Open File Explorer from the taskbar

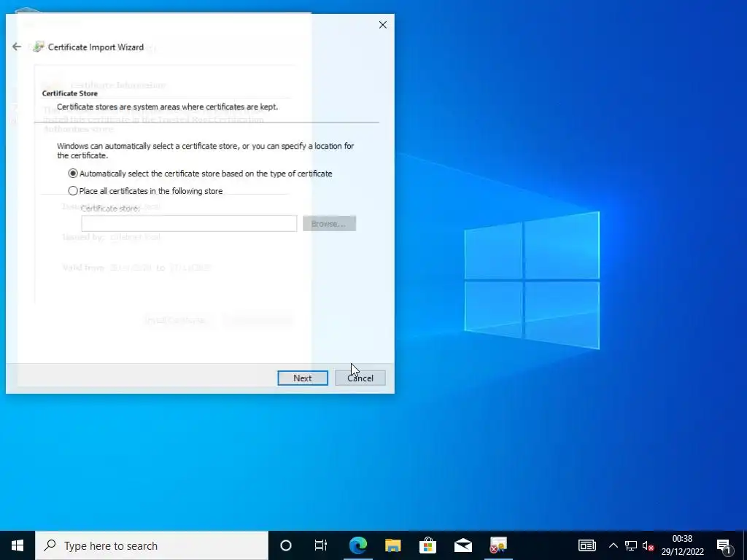[x=393, y=545]
